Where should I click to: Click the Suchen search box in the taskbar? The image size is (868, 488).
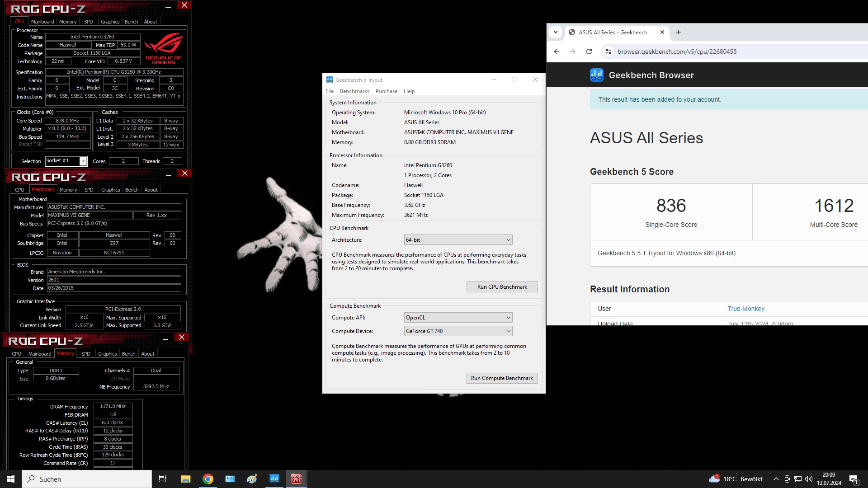pyautogui.click(x=87, y=479)
